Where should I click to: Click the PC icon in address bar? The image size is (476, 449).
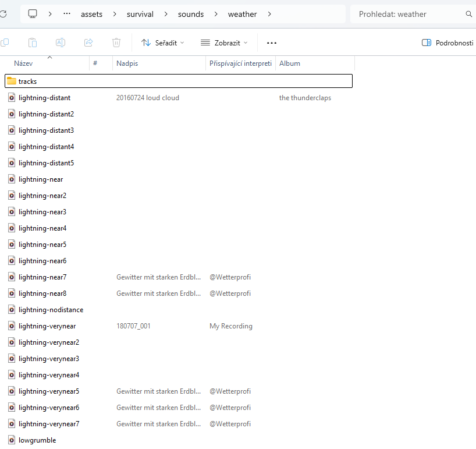[x=33, y=14]
